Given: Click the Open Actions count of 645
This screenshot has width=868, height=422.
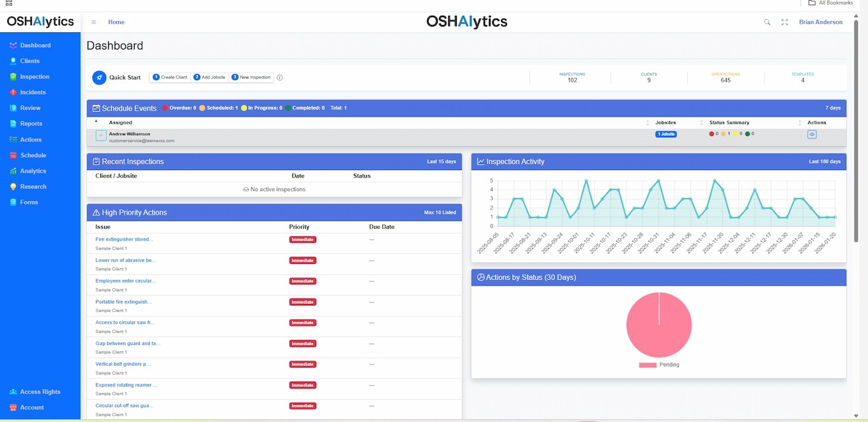Looking at the screenshot, I should pos(725,80).
